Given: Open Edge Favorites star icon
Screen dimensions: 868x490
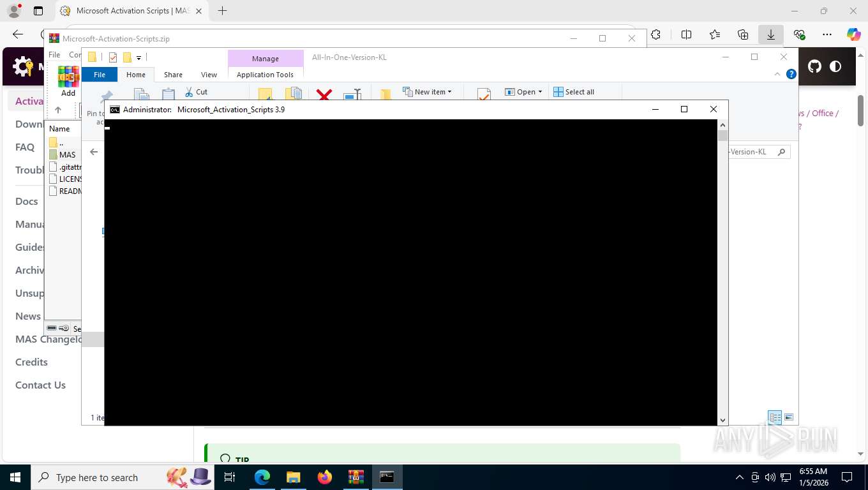Looking at the screenshot, I should tap(714, 35).
